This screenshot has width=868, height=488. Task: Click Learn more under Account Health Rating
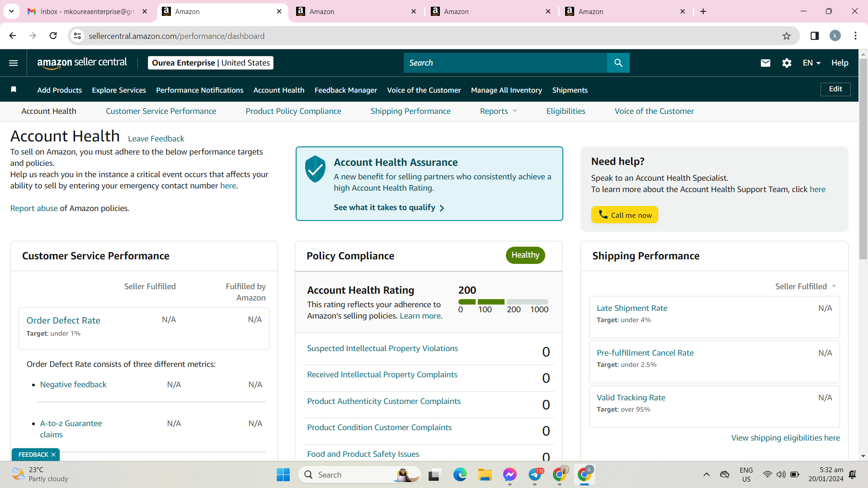click(420, 316)
